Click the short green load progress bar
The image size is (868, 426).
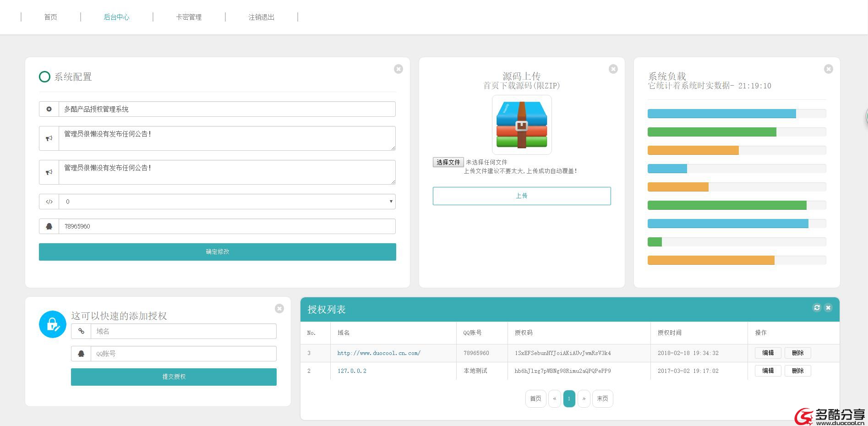(655, 242)
